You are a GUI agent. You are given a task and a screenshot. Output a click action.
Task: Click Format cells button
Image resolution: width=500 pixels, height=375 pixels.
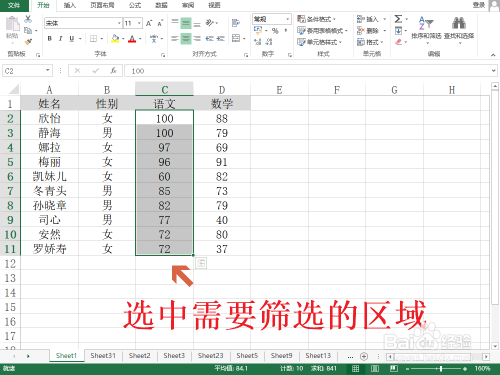370,42
